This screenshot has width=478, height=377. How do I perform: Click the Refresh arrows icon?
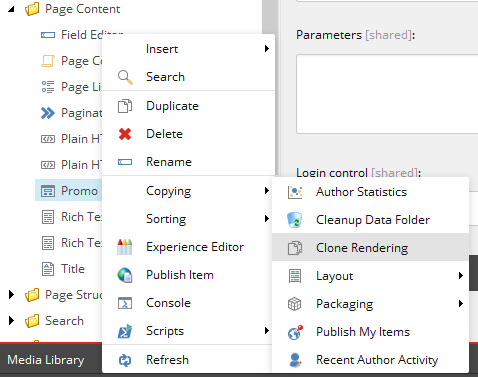[x=125, y=360]
